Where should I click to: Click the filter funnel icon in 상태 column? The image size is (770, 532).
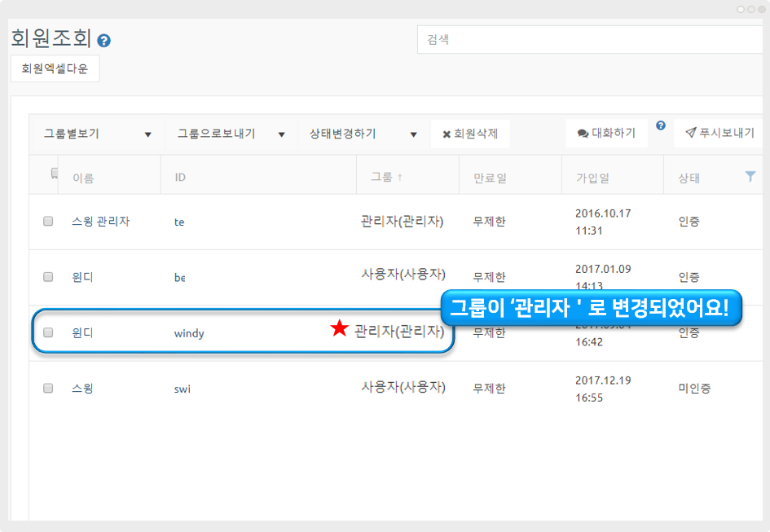coord(750,176)
